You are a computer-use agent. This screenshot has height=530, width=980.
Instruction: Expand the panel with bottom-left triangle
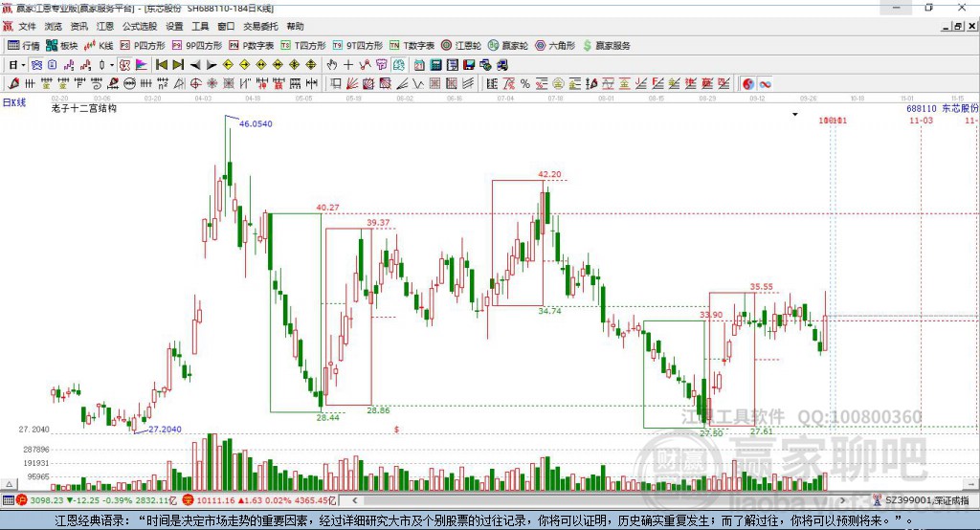(x=9, y=484)
